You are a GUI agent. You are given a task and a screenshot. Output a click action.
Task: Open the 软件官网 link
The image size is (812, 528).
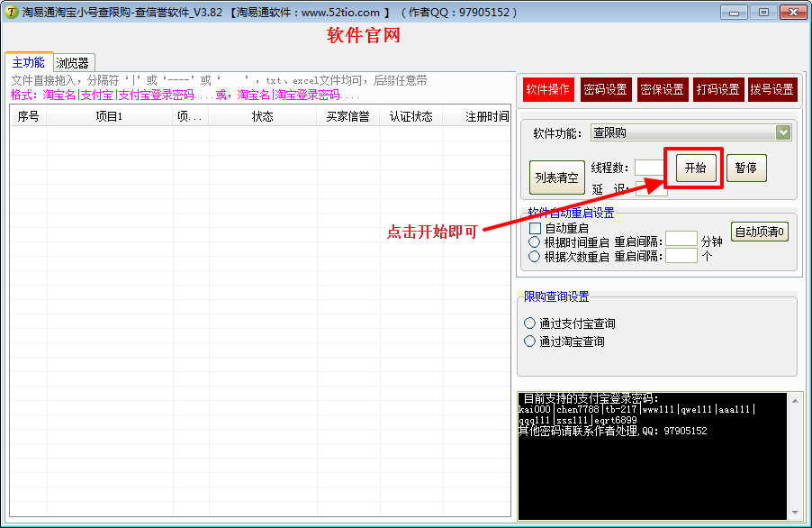tap(363, 36)
